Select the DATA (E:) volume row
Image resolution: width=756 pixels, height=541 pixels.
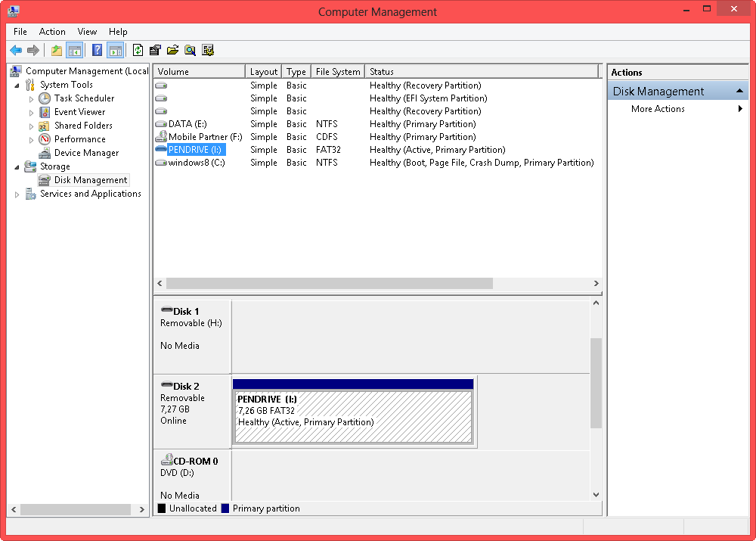pyautogui.click(x=375, y=124)
